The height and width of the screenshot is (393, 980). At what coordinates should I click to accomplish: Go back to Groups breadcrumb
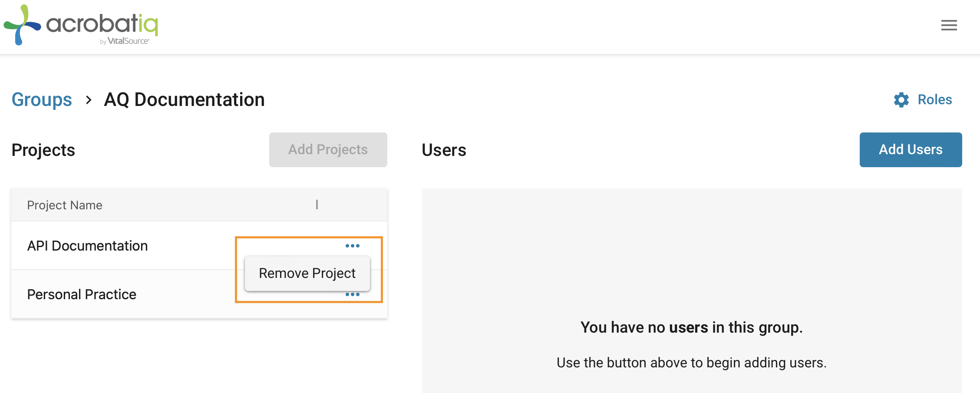tap(42, 99)
